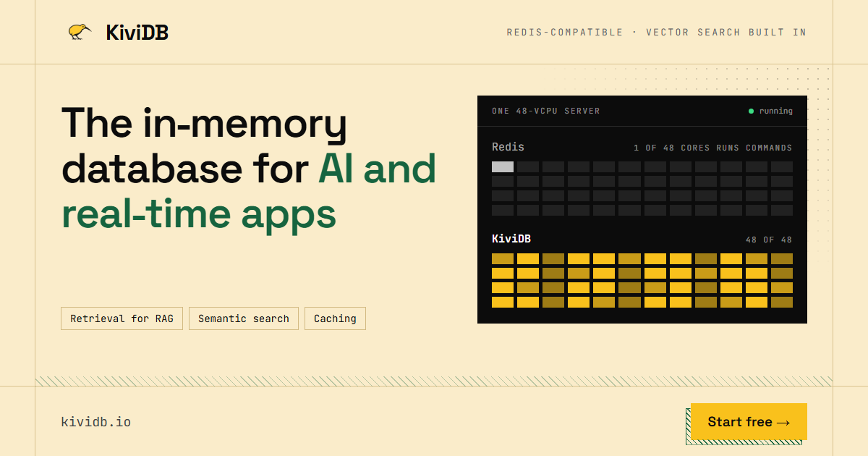Click the KiviDB kiwi bird logo icon
This screenshot has width=868, height=456.
pyautogui.click(x=80, y=32)
